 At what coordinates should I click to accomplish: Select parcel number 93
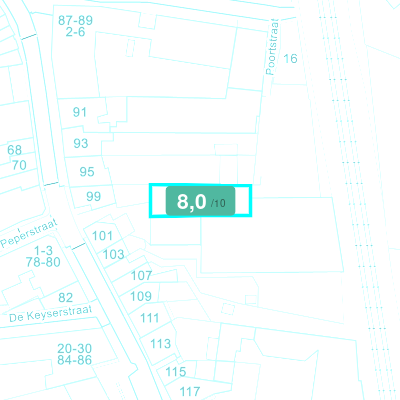pos(81,143)
